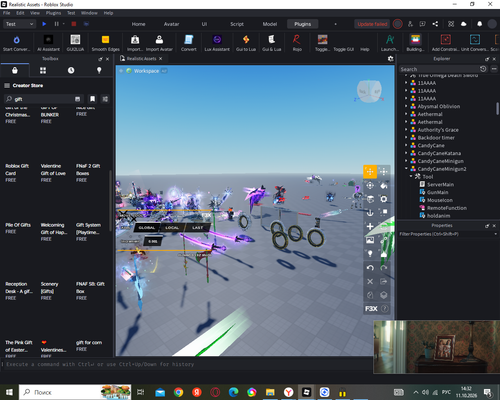Click the Stop test button
500x400 pixels.
click(x=74, y=24)
